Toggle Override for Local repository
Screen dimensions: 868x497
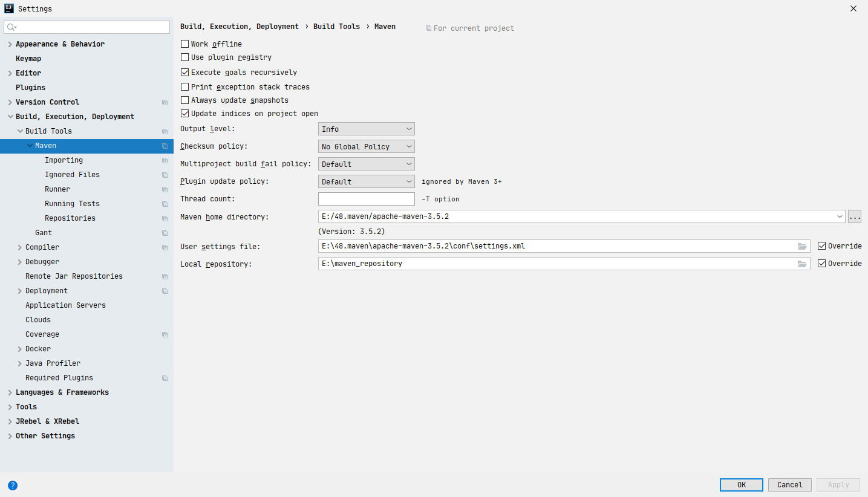[821, 264]
